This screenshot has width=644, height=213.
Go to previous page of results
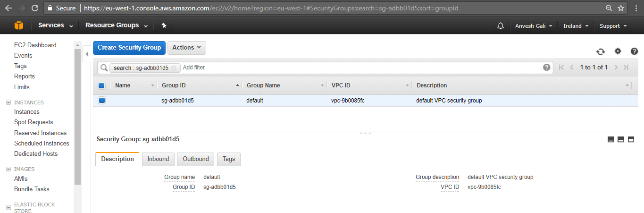point(572,68)
